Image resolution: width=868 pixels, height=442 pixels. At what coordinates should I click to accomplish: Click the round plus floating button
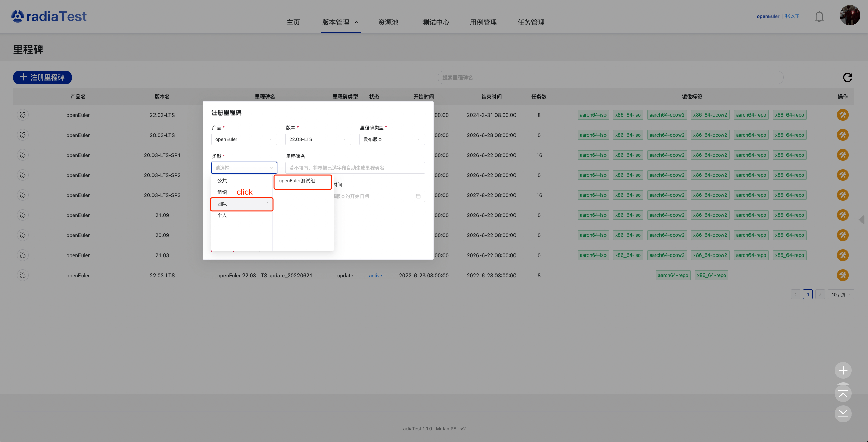coord(843,370)
